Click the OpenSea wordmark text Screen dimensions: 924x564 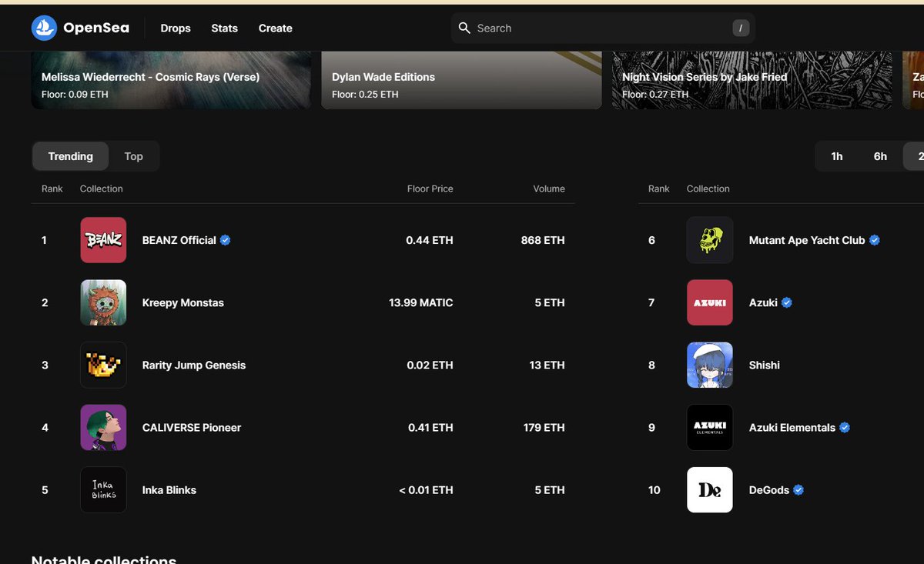pos(96,28)
